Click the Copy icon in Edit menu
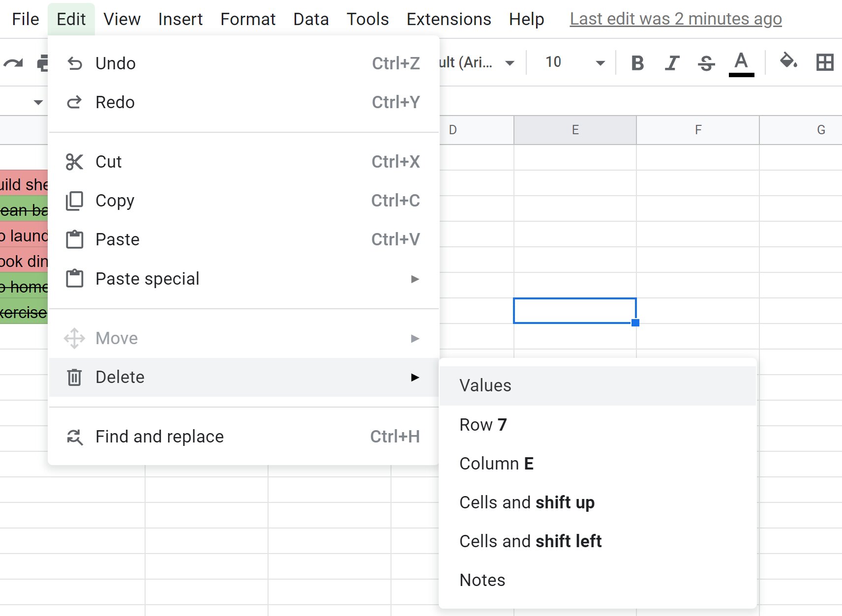 [75, 201]
